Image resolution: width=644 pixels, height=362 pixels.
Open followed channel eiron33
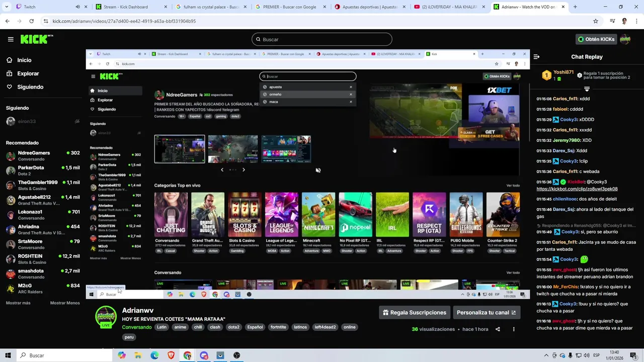point(43,121)
